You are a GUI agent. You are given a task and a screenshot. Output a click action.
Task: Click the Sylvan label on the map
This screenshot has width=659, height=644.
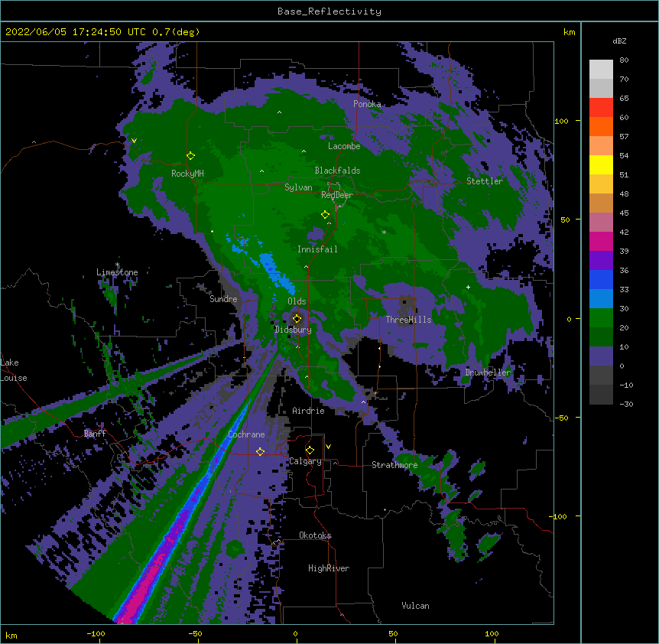pos(298,187)
